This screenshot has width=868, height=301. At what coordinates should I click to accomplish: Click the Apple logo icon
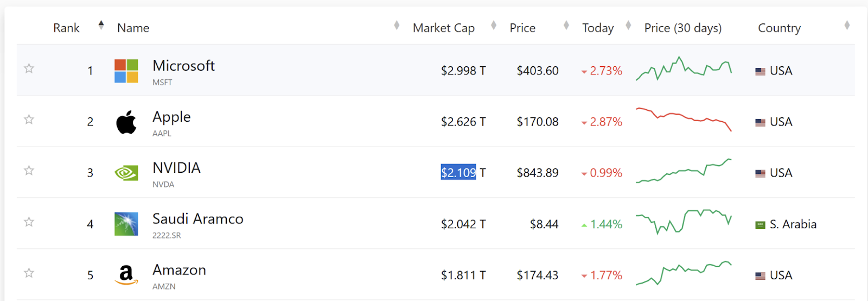click(x=126, y=122)
